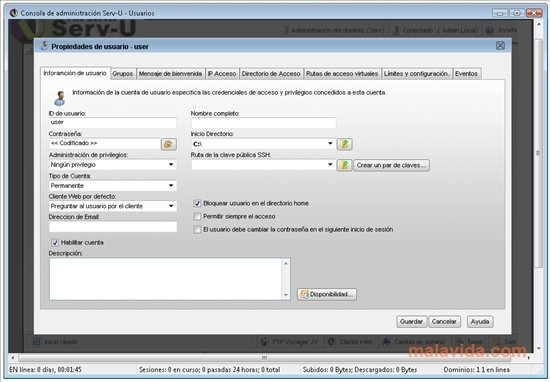Click the 'Subidos: 0 Bytes' status text
This screenshot has height=382, width=550.
click(x=360, y=369)
